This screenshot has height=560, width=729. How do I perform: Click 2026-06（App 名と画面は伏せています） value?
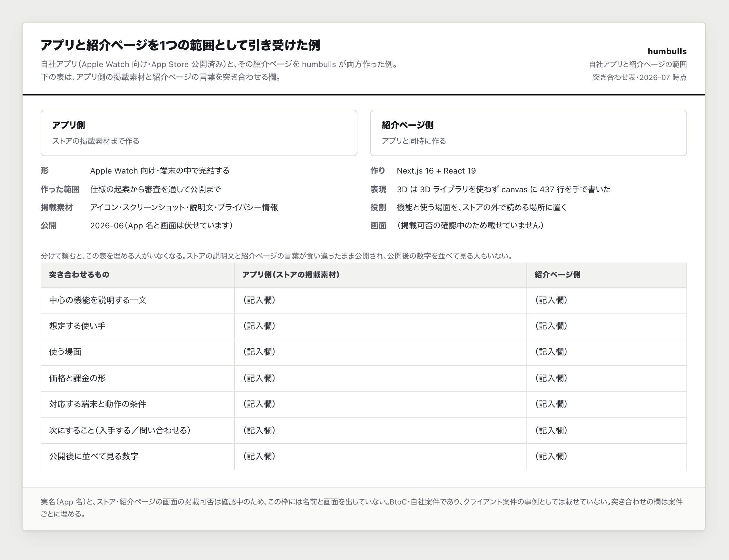click(x=162, y=225)
